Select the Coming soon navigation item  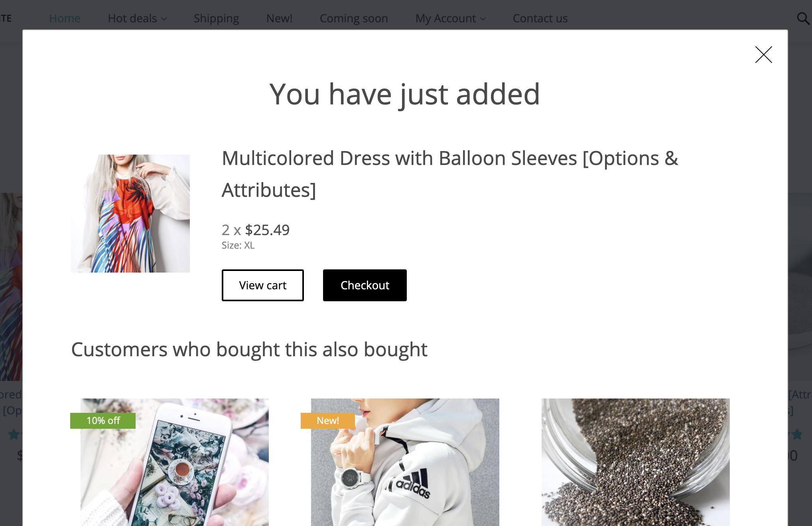353,18
